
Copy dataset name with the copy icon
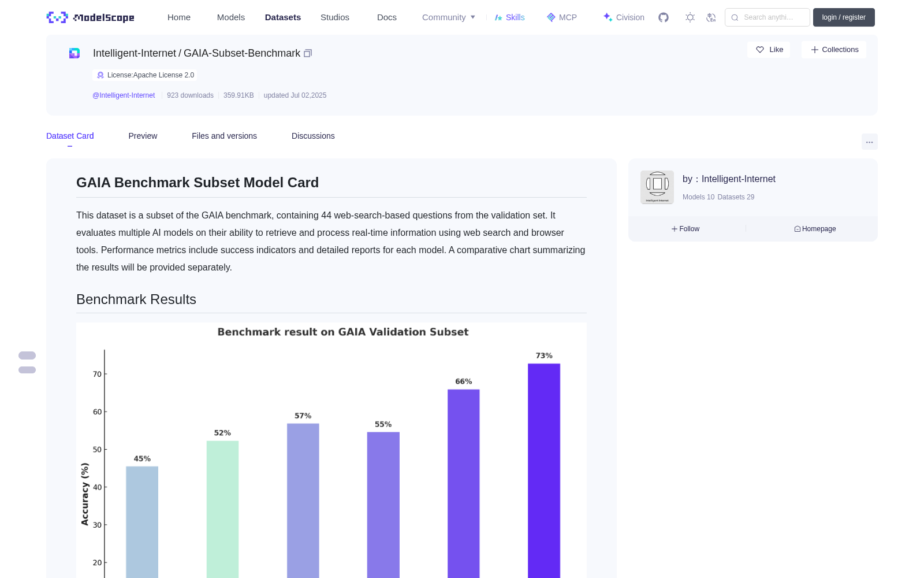coord(308,53)
